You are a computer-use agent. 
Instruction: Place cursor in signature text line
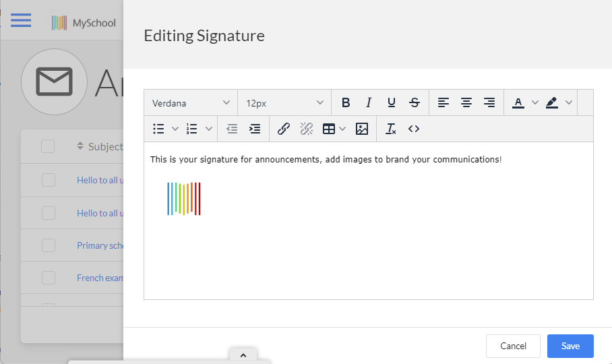[326, 159]
